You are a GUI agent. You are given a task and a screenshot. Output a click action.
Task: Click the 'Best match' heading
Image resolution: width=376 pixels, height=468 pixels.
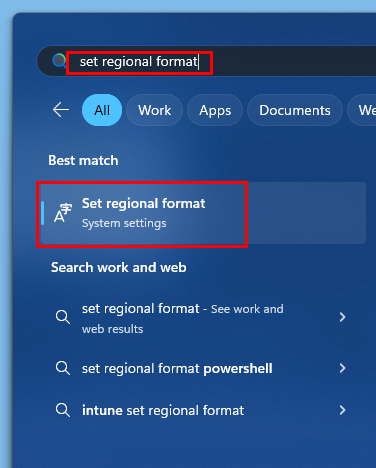pos(83,160)
